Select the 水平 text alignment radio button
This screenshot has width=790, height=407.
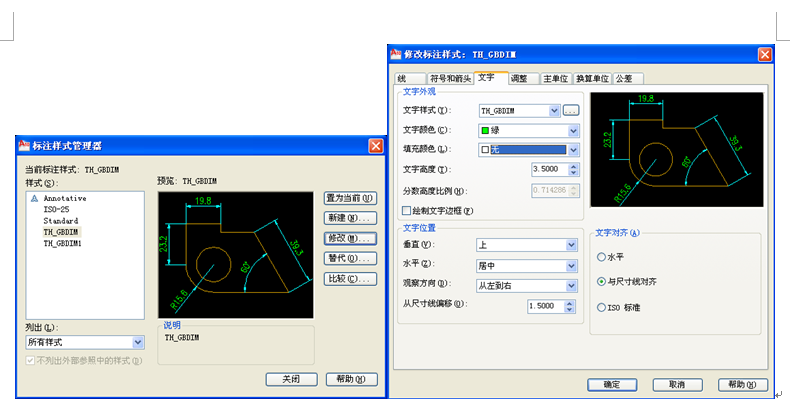601,257
